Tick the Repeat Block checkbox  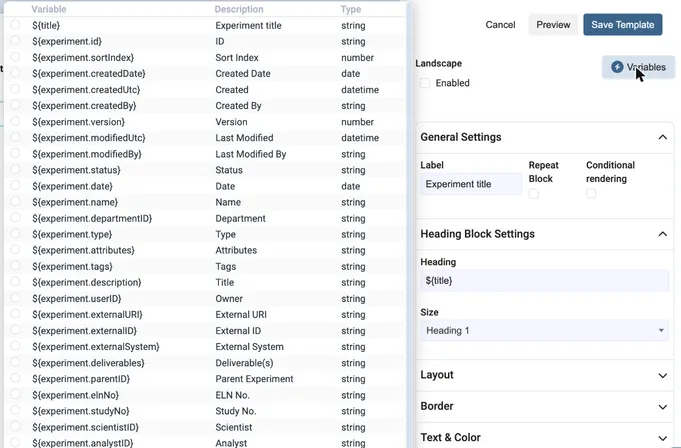tap(534, 194)
